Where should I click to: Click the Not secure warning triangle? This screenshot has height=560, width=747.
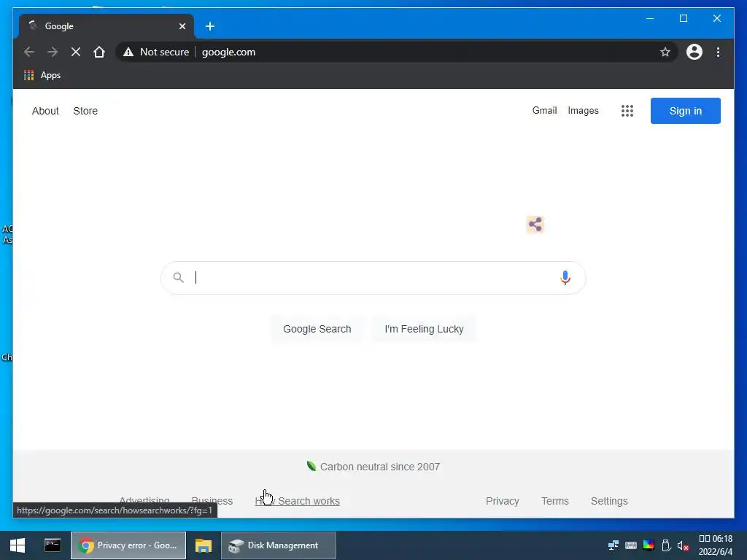[128, 52]
